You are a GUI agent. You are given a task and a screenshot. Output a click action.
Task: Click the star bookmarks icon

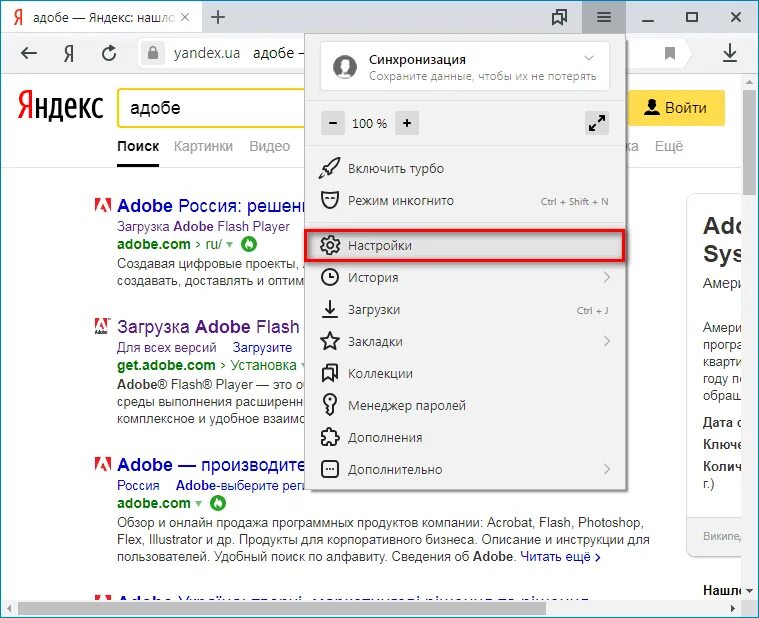(330, 341)
